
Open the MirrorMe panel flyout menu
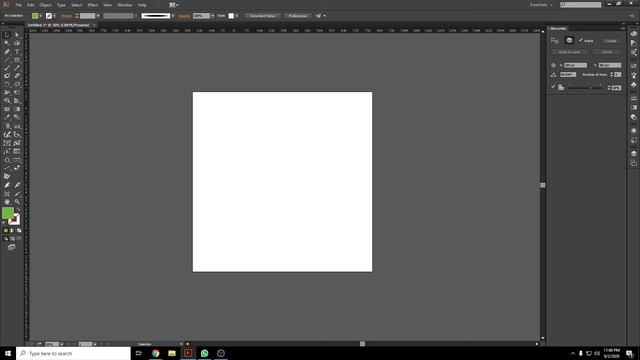(x=622, y=28)
